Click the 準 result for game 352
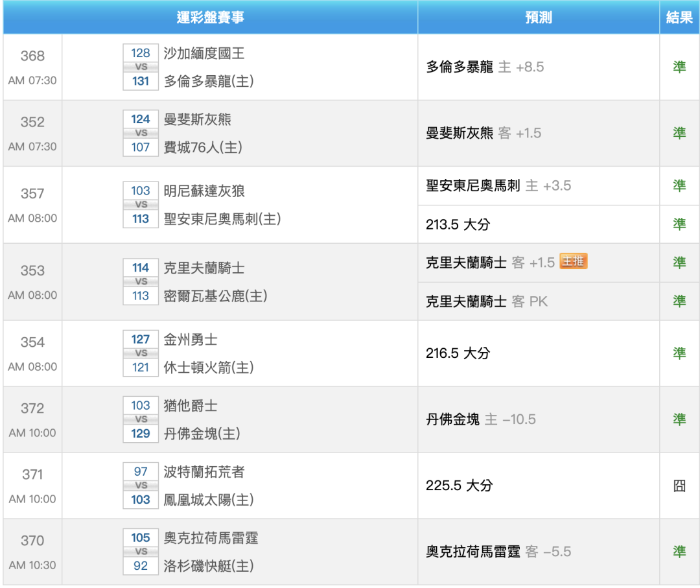Screen dimensions: 700x588 click(x=679, y=133)
